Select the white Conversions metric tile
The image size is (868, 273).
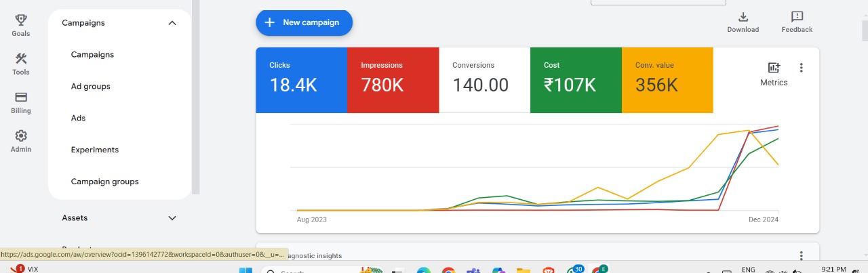pos(484,80)
